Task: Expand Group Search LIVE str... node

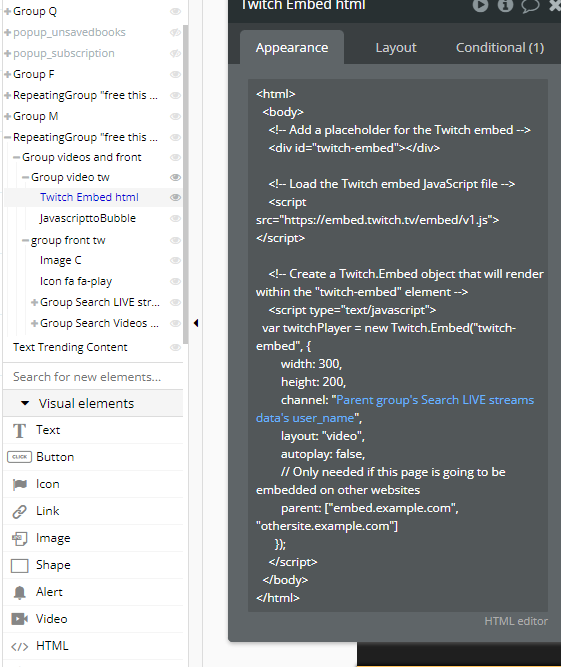Action: point(34,302)
